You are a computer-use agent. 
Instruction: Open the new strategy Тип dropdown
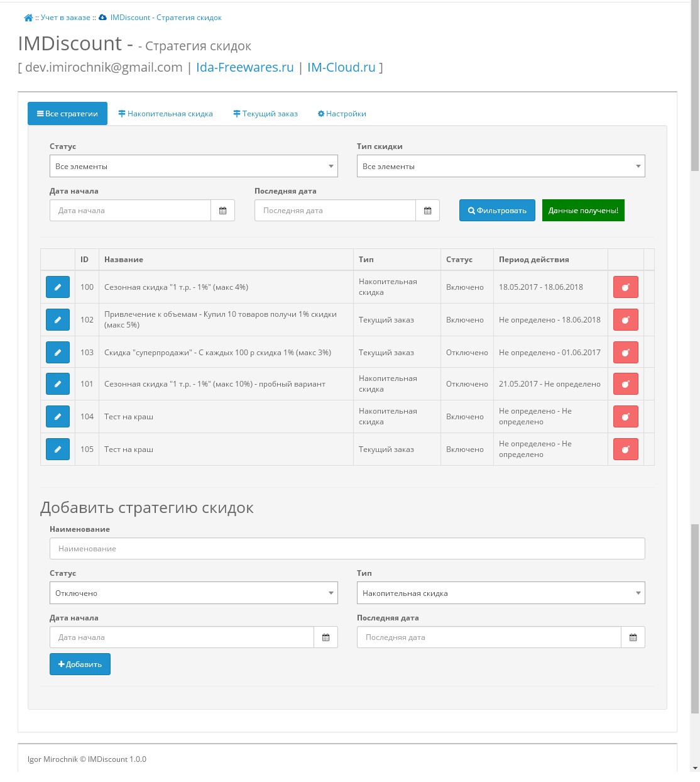click(x=501, y=593)
